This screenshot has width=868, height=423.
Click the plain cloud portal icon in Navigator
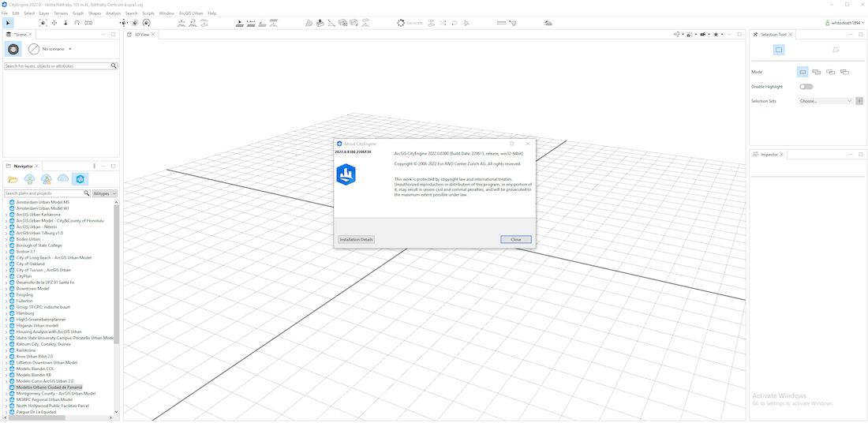coord(63,178)
